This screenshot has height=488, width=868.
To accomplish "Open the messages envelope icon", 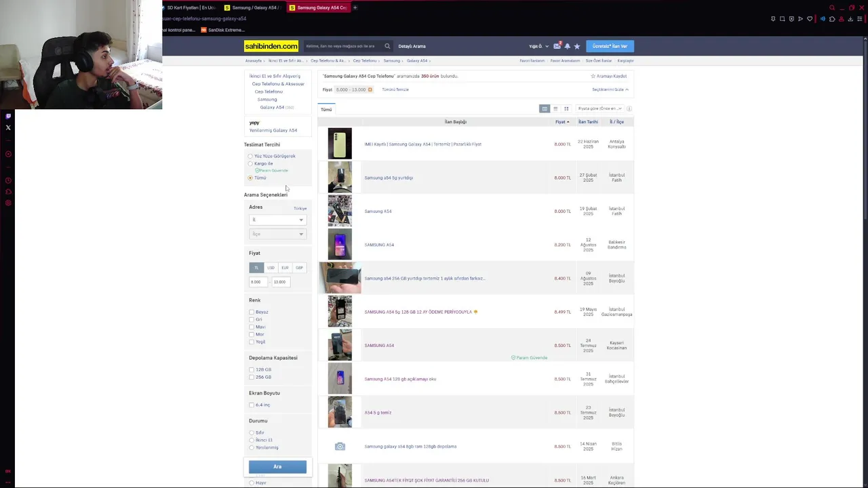I will coord(557,46).
